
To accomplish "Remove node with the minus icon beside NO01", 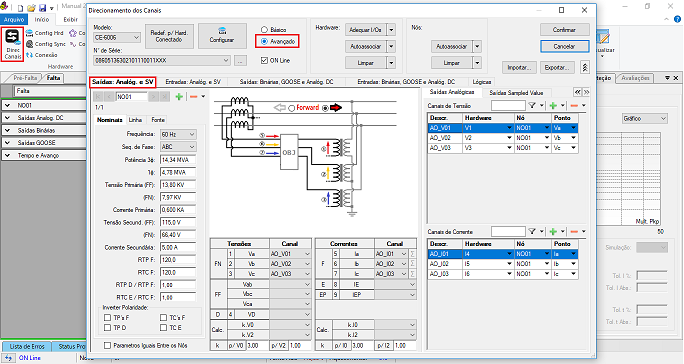I will pyautogui.click(x=194, y=96).
